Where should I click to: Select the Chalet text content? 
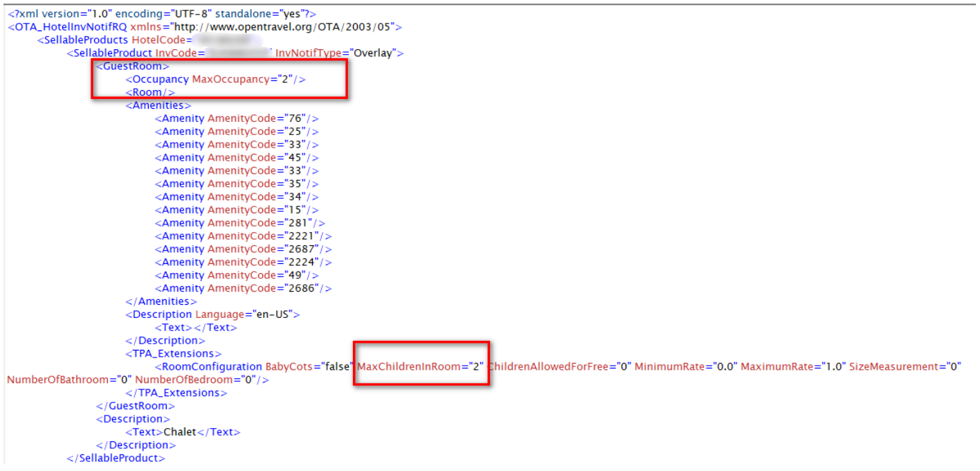pos(181,432)
